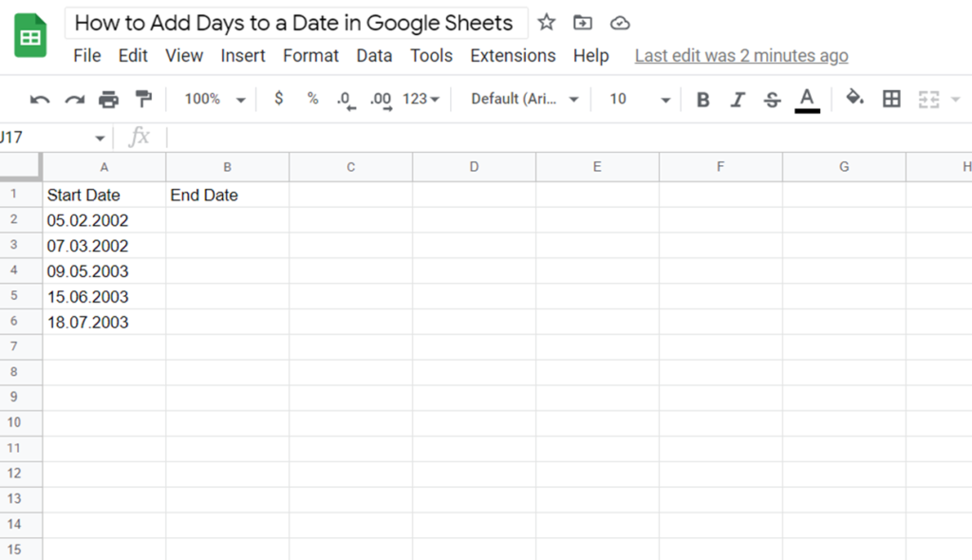Click the Print icon
This screenshot has height=560, width=972.
(108, 100)
